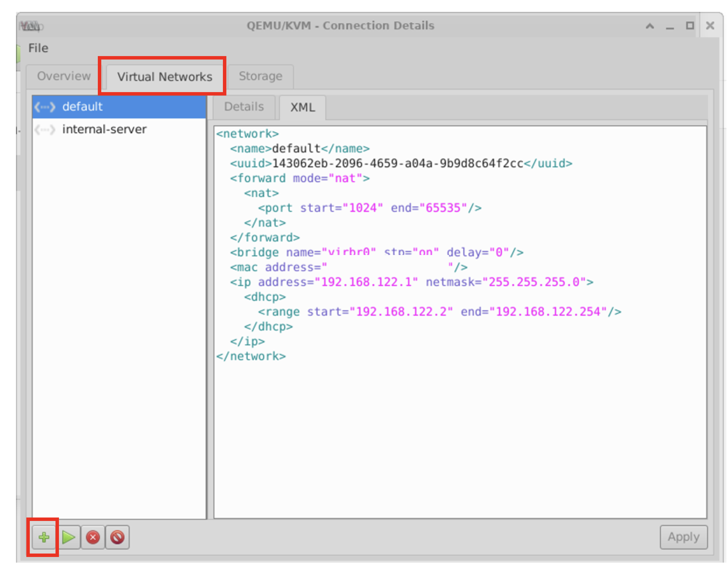Stop the network with red X icon
Screen dimensions: 728x567
pos(93,537)
